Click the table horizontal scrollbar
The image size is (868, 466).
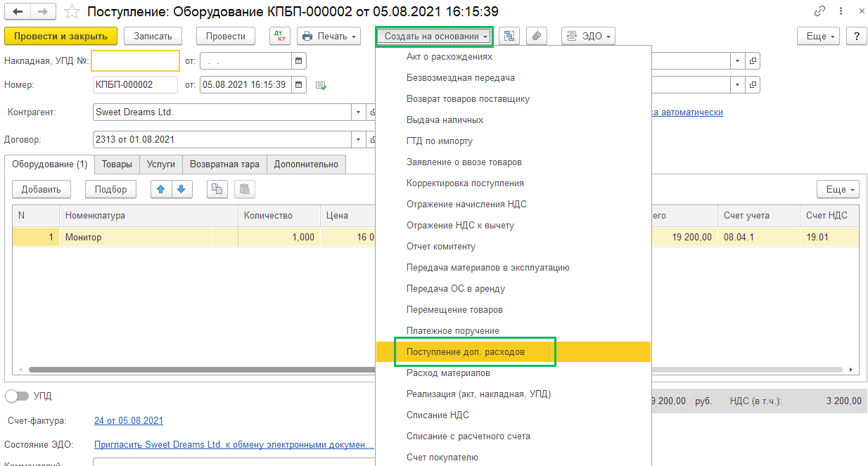pos(197,369)
